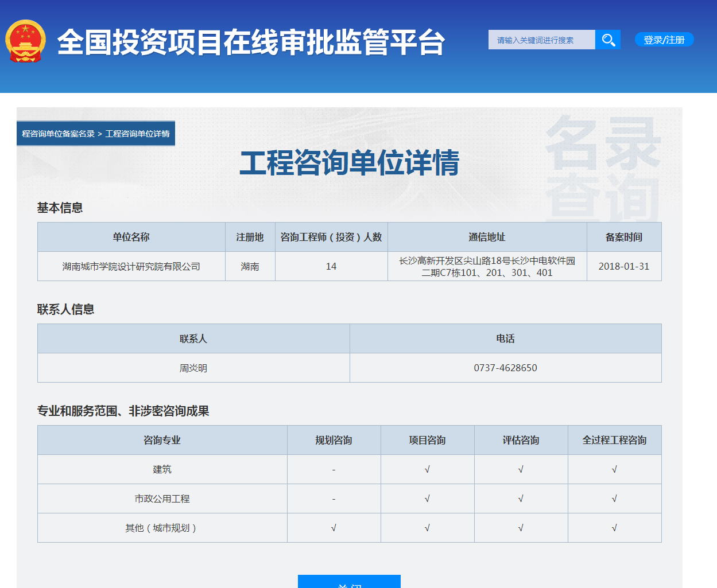Click 建筑 row 规划咨询 dash cell

[334, 470]
